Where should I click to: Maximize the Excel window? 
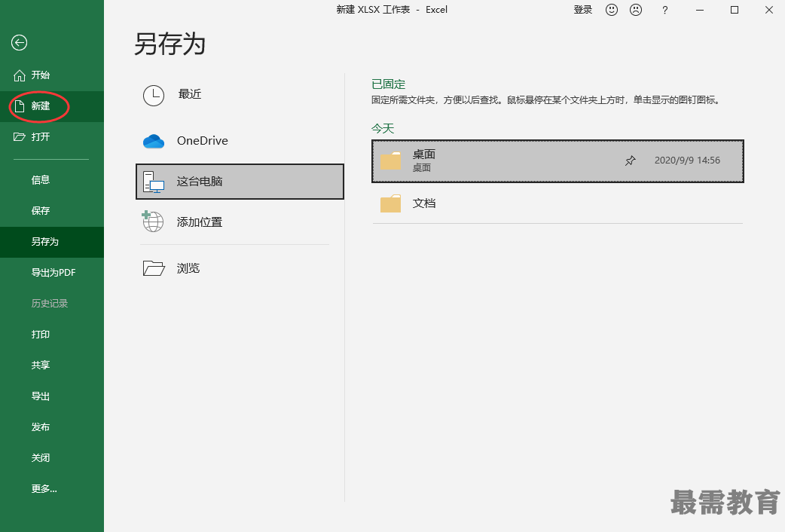click(735, 10)
